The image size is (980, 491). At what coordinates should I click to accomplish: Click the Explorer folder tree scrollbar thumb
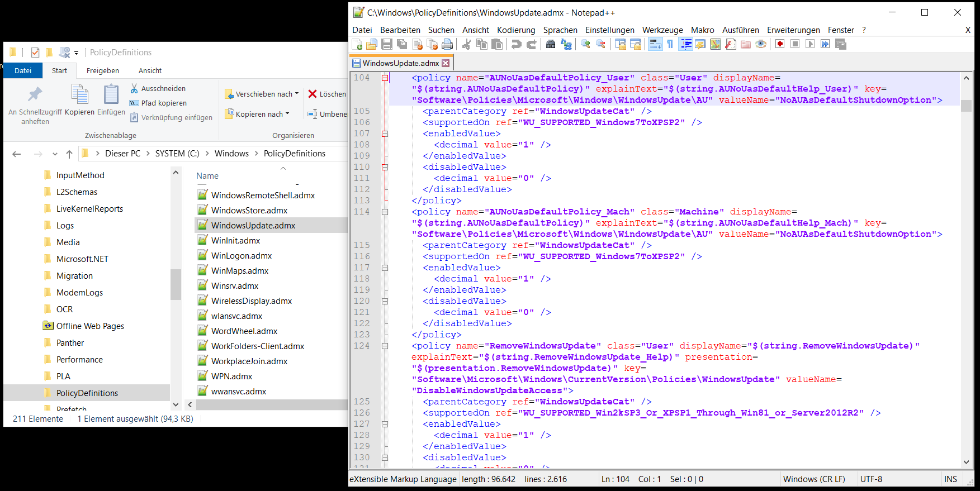176,284
